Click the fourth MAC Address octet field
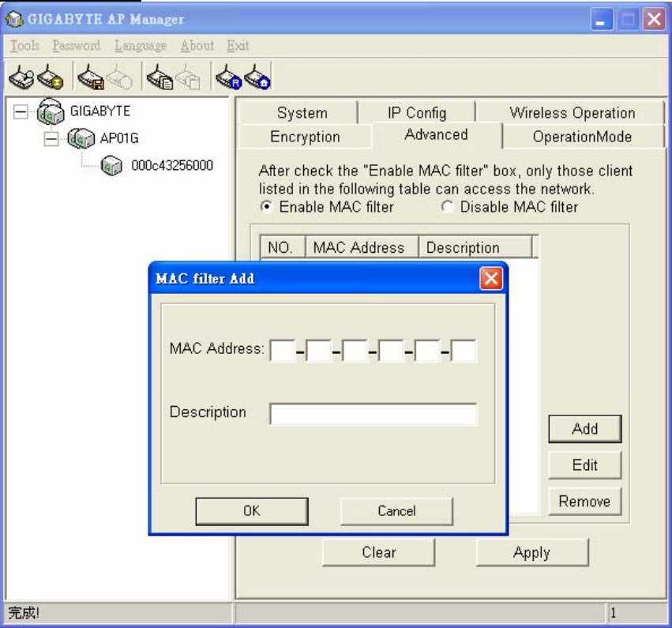This screenshot has width=672, height=628. click(391, 351)
